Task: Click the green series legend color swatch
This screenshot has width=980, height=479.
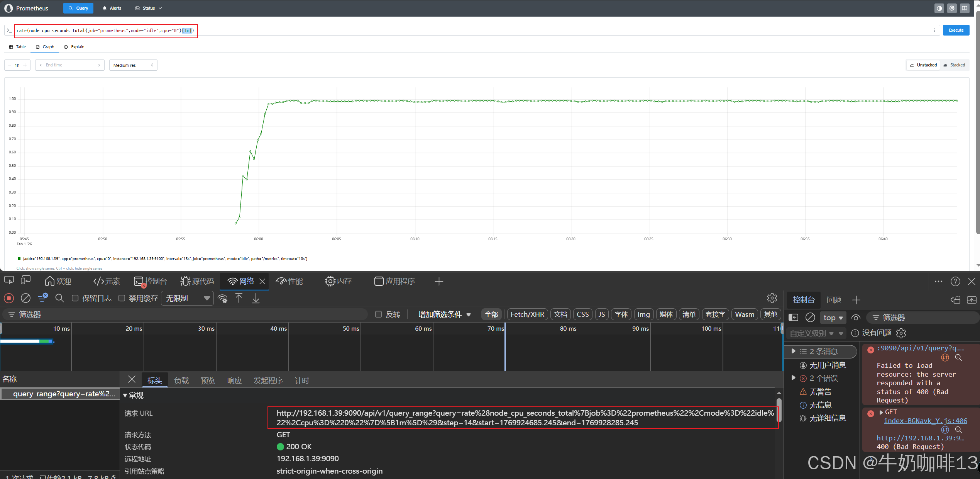Action: pyautogui.click(x=19, y=259)
